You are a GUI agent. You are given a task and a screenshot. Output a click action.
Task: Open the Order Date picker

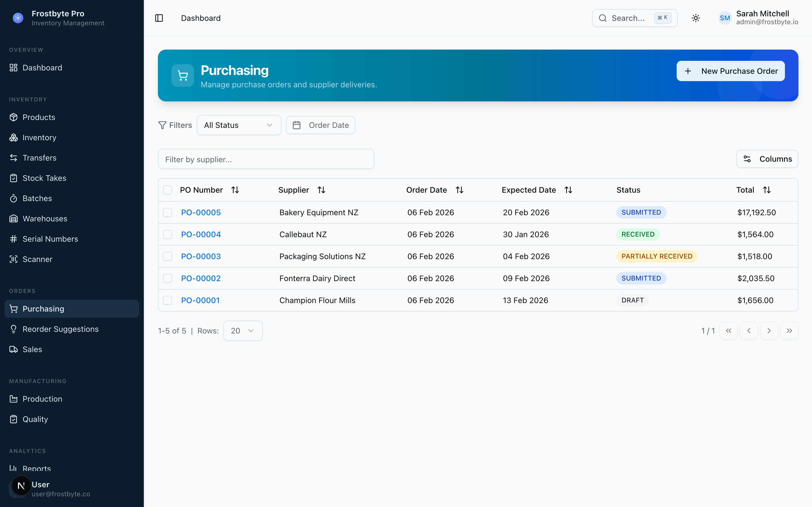(320, 125)
